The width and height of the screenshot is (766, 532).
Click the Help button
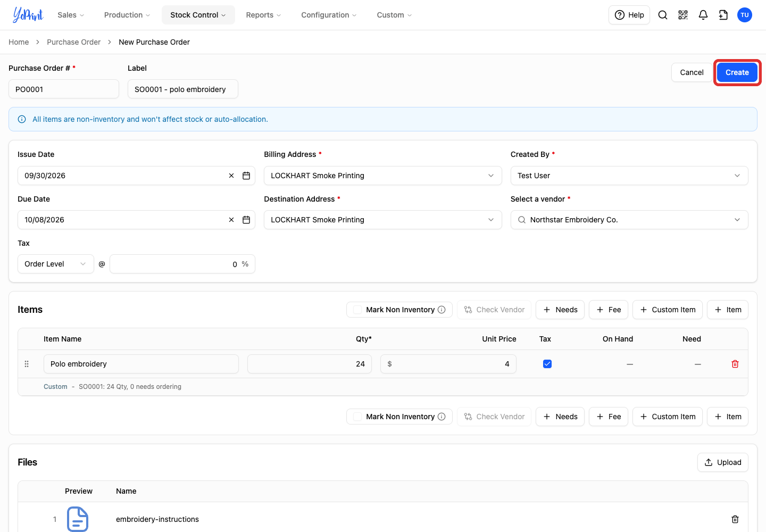point(629,15)
